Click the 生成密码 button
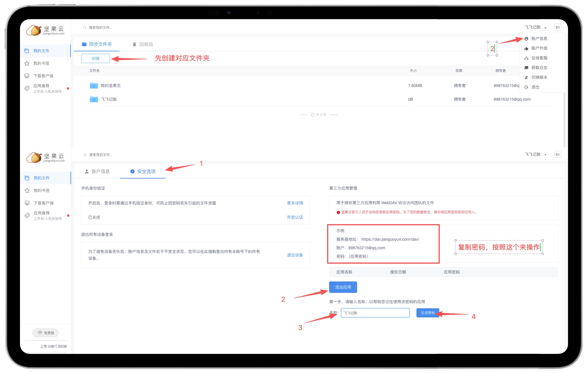Image resolution: width=588 pixels, height=373 pixels. (428, 313)
